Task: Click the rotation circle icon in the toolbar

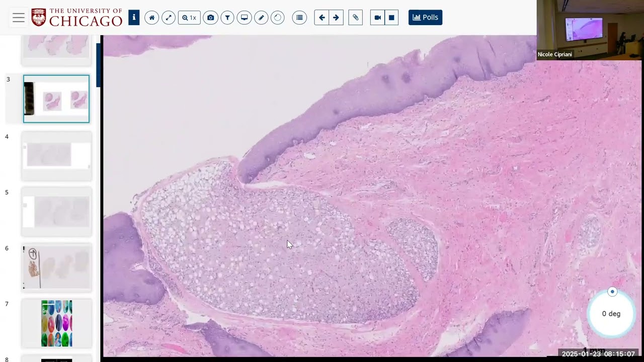Action: [278, 18]
